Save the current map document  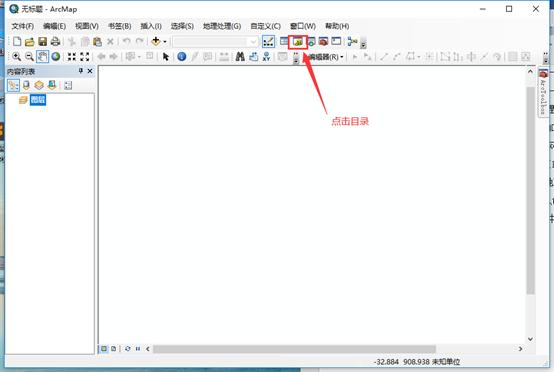(42, 42)
